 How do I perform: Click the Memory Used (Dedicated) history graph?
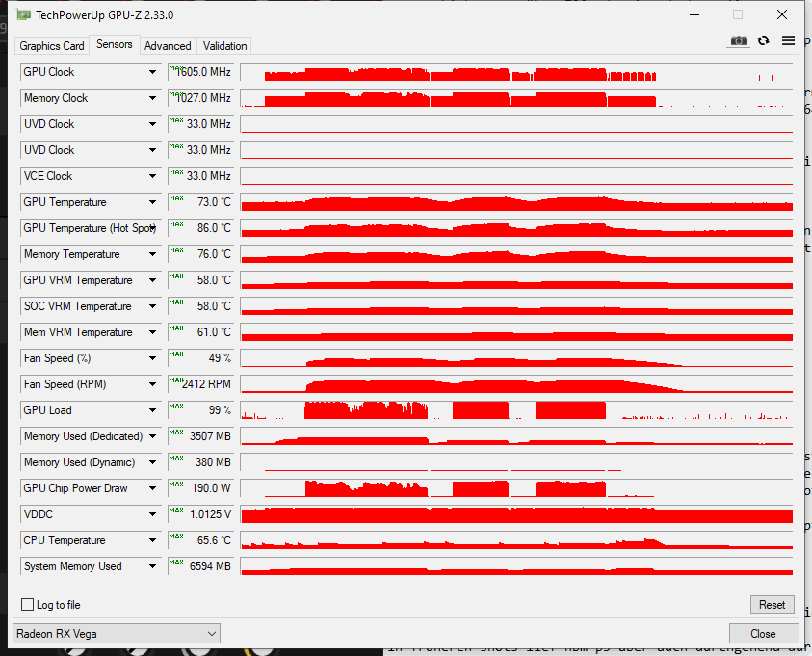517,436
